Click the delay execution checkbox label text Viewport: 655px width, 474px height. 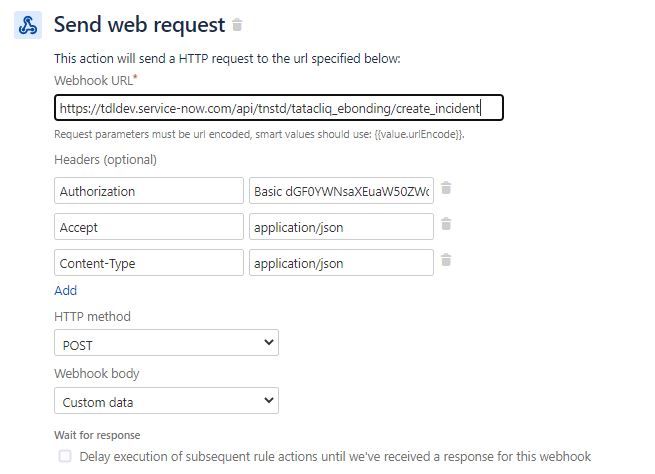(335, 456)
